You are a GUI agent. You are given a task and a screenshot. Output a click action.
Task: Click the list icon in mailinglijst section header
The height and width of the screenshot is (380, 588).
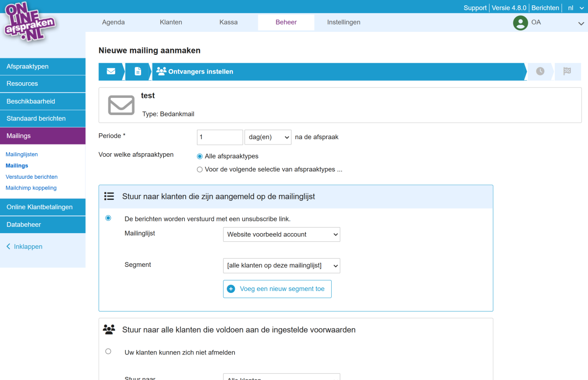[109, 196]
